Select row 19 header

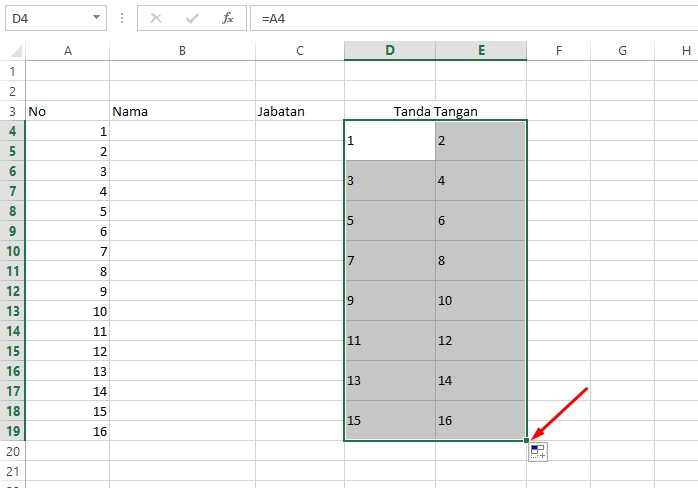[x=12, y=431]
